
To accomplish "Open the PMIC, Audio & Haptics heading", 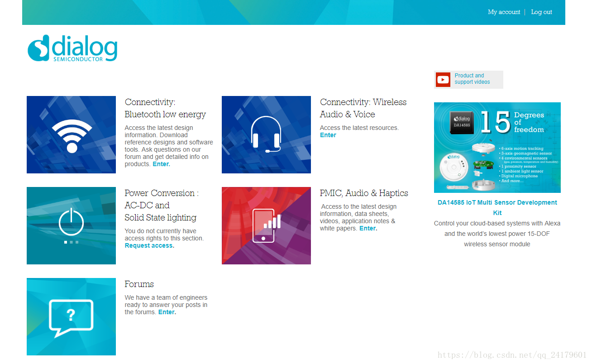I will click(364, 193).
